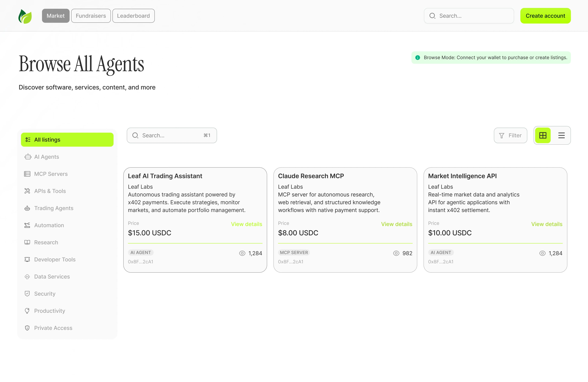Click the green info icon in Browse Mode banner
This screenshot has height=382, width=588.
[x=418, y=58]
